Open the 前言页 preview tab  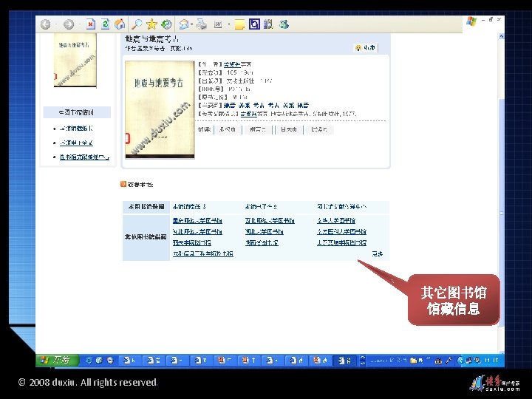[258, 129]
